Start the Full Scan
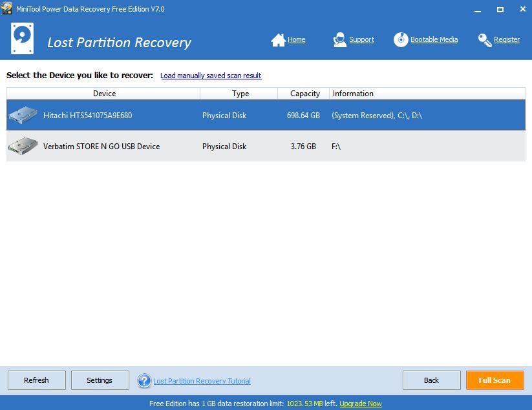This screenshot has height=410, width=532. click(495, 380)
